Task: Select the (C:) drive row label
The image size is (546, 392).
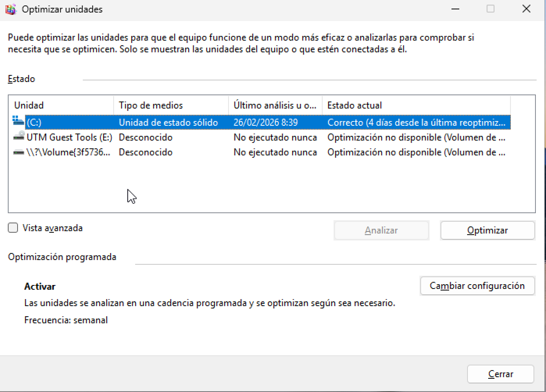Action: (34, 122)
